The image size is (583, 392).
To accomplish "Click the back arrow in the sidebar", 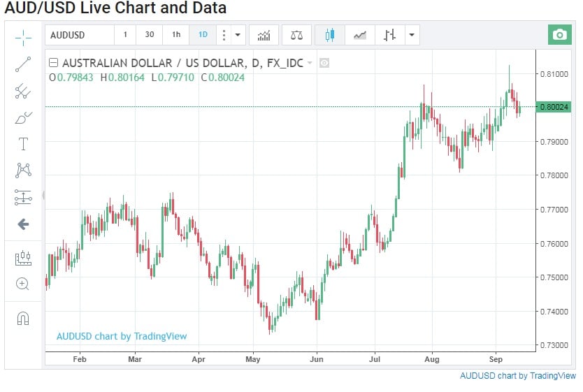I will [23, 224].
